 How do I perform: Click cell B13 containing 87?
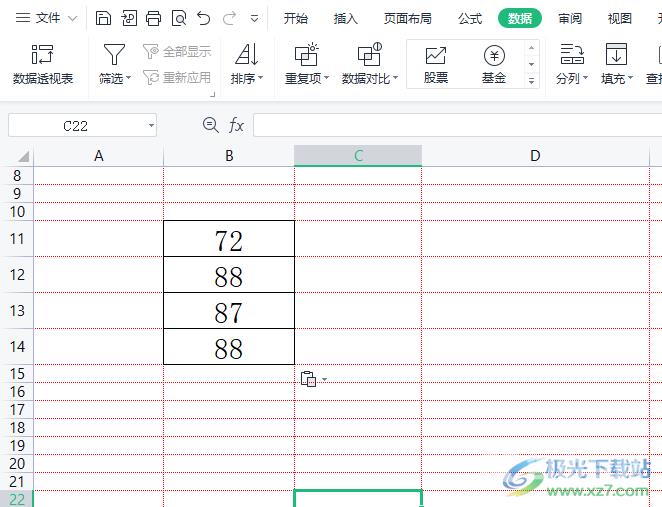point(229,310)
